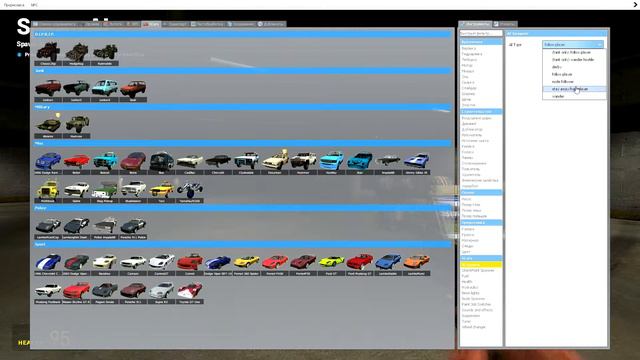Viewport: 640px width, 360px height.
Task: Pick the black bus icon in Misc
Action: (162, 162)
